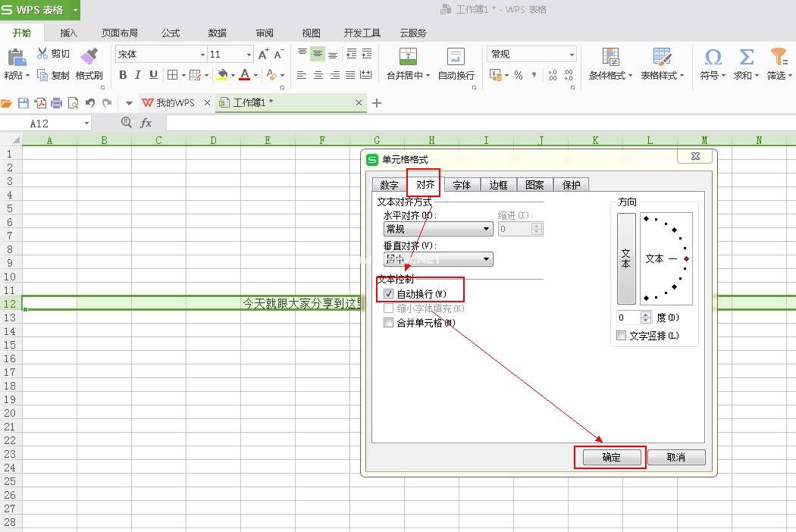
Task: Click the vertical 文本 orientation box
Action: 626,258
